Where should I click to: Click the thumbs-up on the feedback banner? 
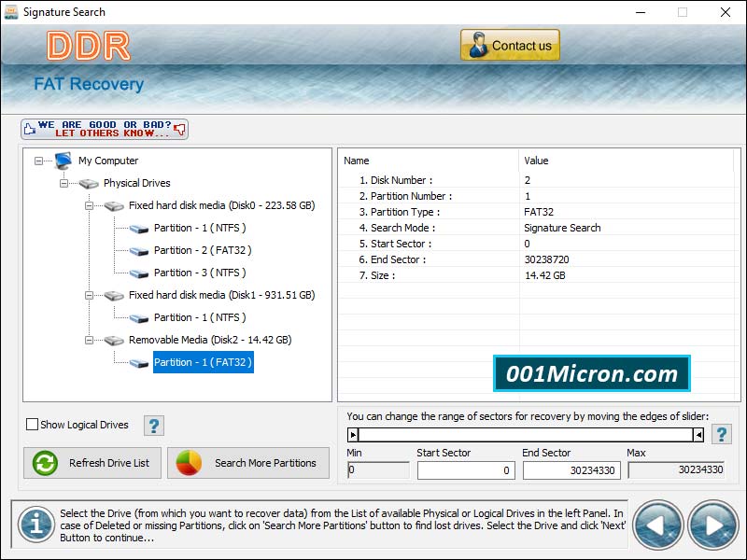click(x=29, y=128)
